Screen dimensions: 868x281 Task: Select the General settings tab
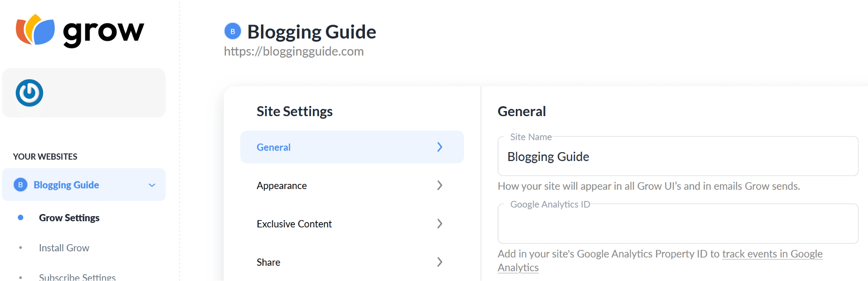(352, 147)
